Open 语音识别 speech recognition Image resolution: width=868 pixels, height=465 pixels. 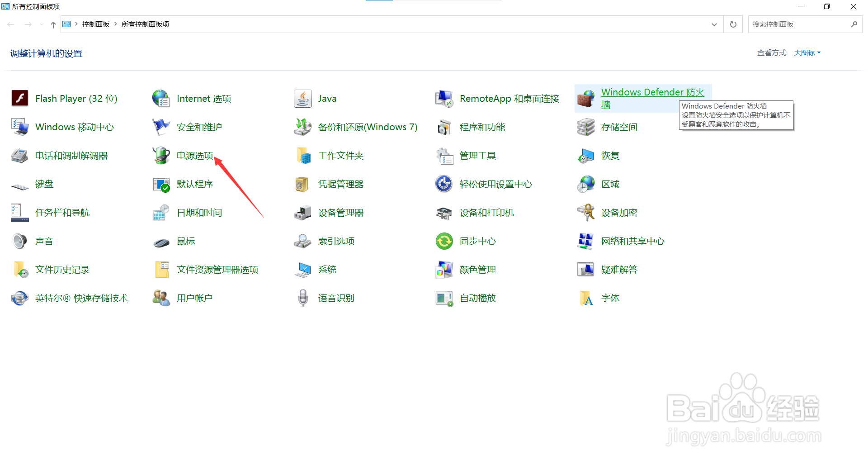(x=336, y=298)
